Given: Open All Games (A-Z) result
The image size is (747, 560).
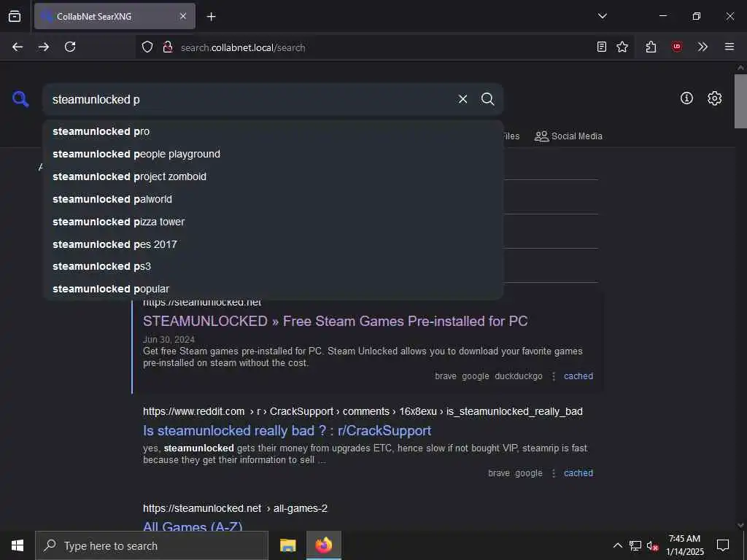Looking at the screenshot, I should tap(193, 526).
